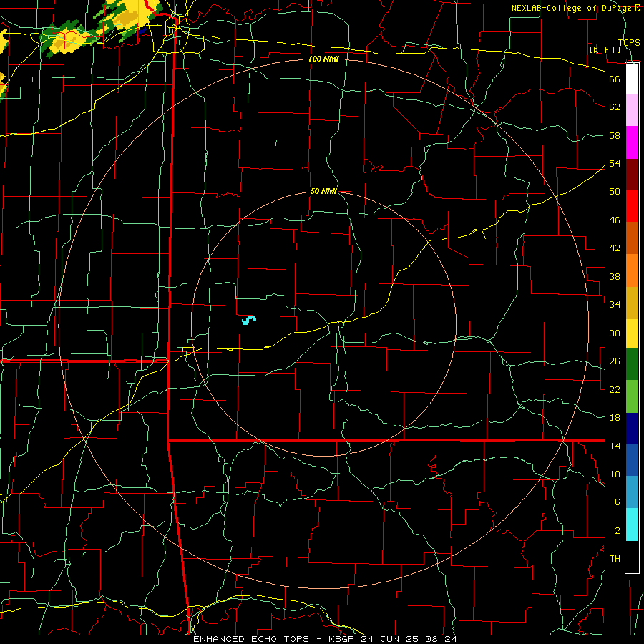Image resolution: width=644 pixels, height=644 pixels.
Task: Click the 26 legend value
Action: pyautogui.click(x=615, y=361)
